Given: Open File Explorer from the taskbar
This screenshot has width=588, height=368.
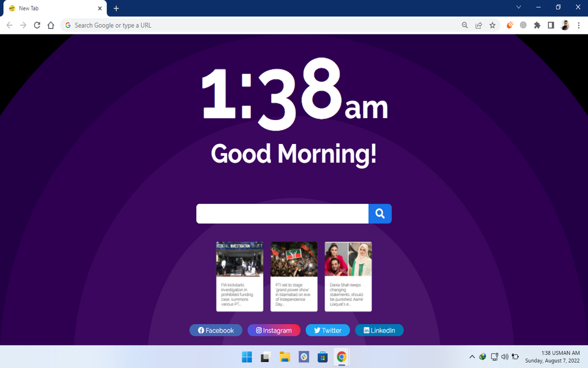Looking at the screenshot, I should (x=285, y=357).
